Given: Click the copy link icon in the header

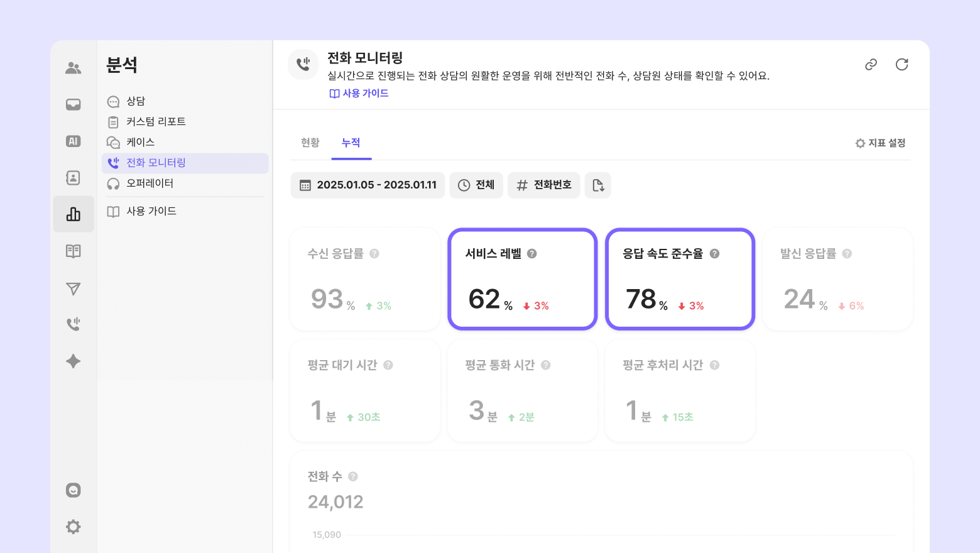Looking at the screenshot, I should (x=871, y=65).
